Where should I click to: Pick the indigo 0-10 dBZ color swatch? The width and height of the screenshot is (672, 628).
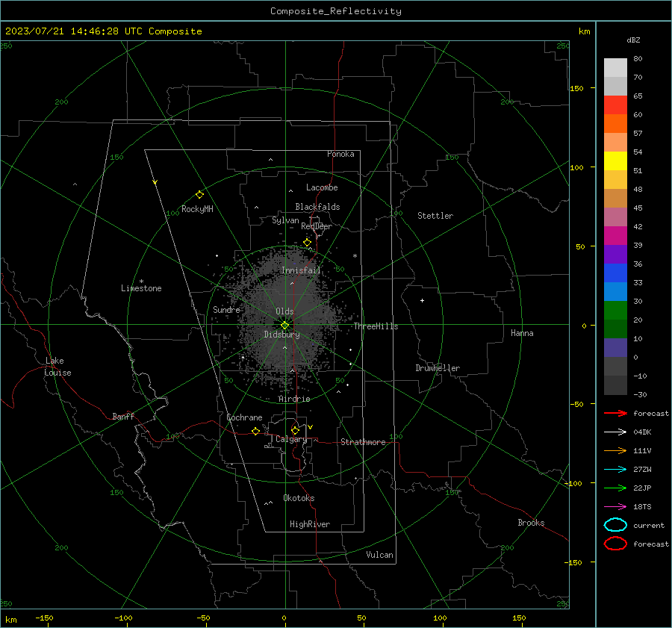pos(615,348)
